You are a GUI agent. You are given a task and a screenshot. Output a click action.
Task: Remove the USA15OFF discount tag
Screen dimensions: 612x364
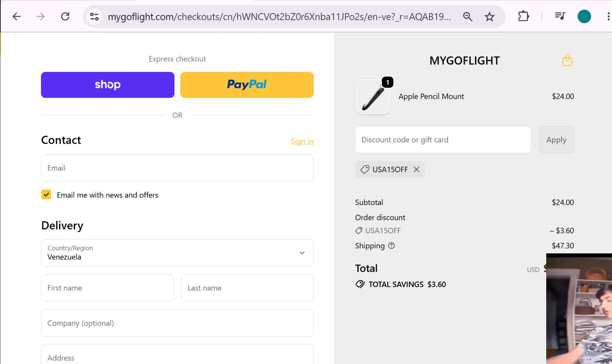coord(417,169)
